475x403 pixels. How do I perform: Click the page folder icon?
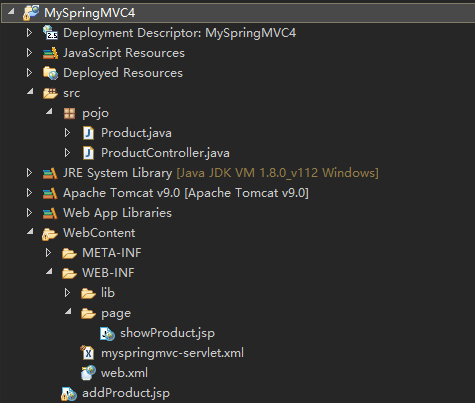tap(88, 313)
